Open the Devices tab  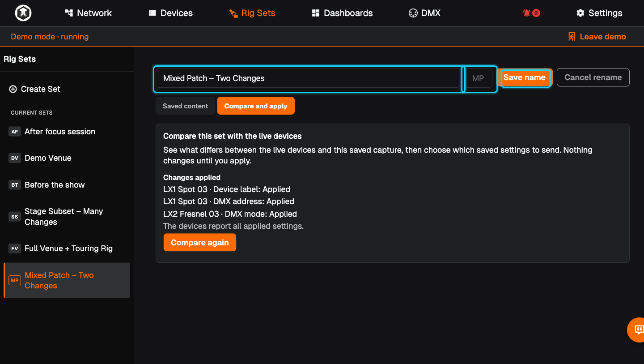click(x=170, y=13)
